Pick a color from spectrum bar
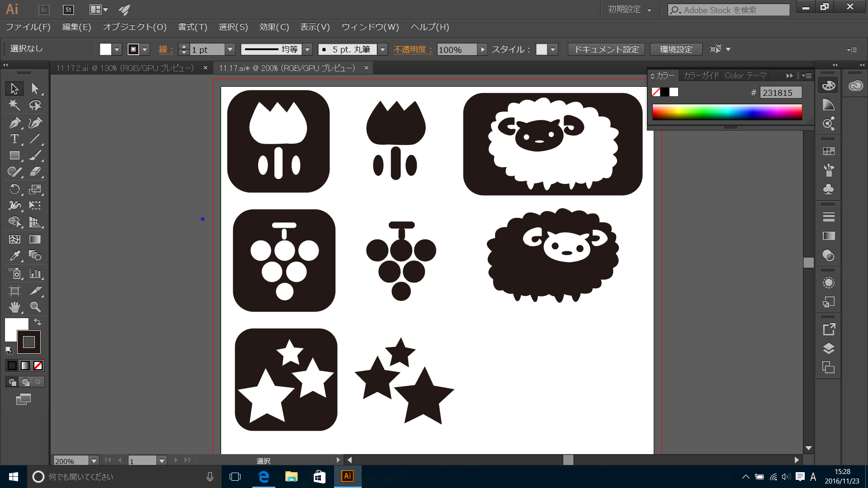 tap(727, 112)
